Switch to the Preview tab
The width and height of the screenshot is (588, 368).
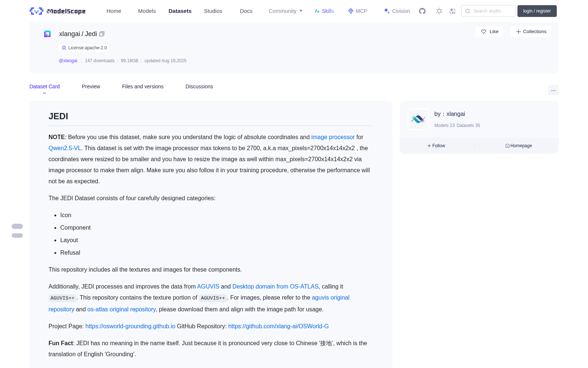tap(91, 86)
